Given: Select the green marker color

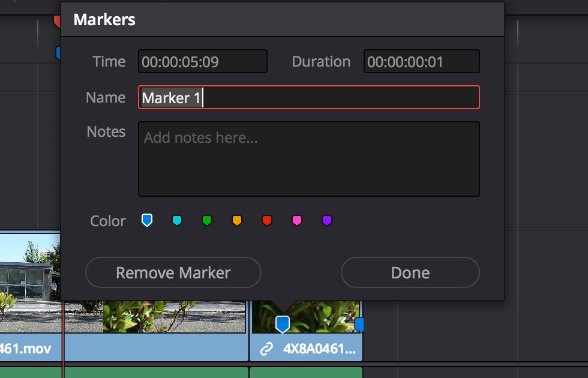Looking at the screenshot, I should [206, 220].
